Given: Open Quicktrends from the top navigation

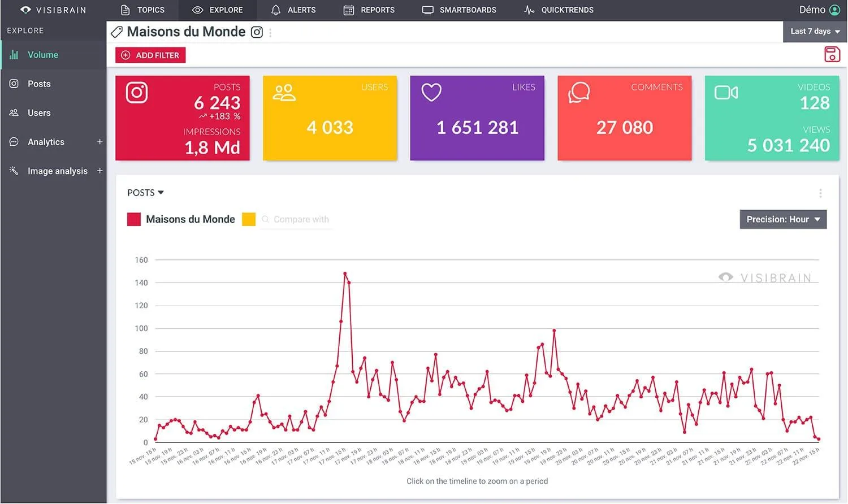Looking at the screenshot, I should pos(559,10).
